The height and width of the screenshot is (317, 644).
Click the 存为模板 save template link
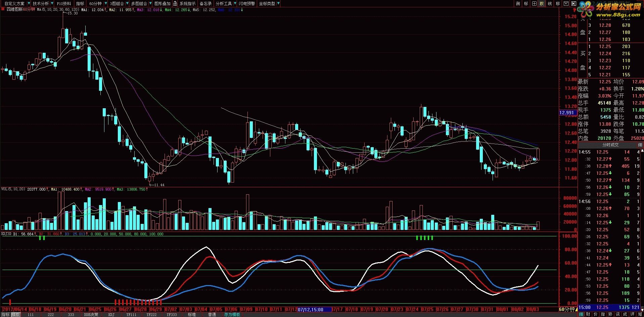232,315
